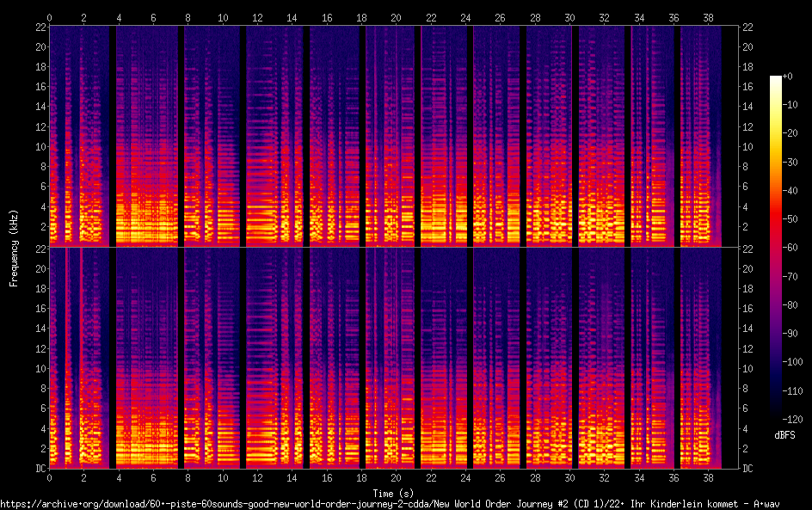The height and width of the screenshot is (510, 812).
Task: Click the 0 second tick on bottom time axis
Action: coord(49,477)
